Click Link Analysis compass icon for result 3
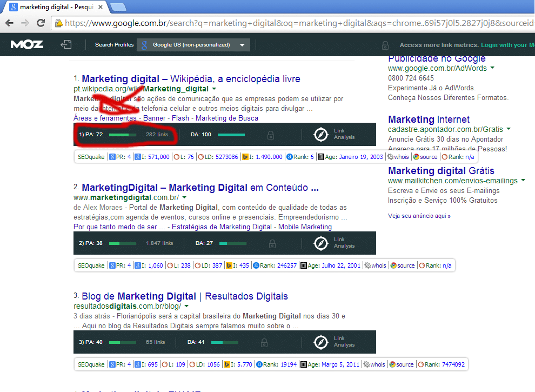The height and width of the screenshot is (392, 535). click(320, 342)
